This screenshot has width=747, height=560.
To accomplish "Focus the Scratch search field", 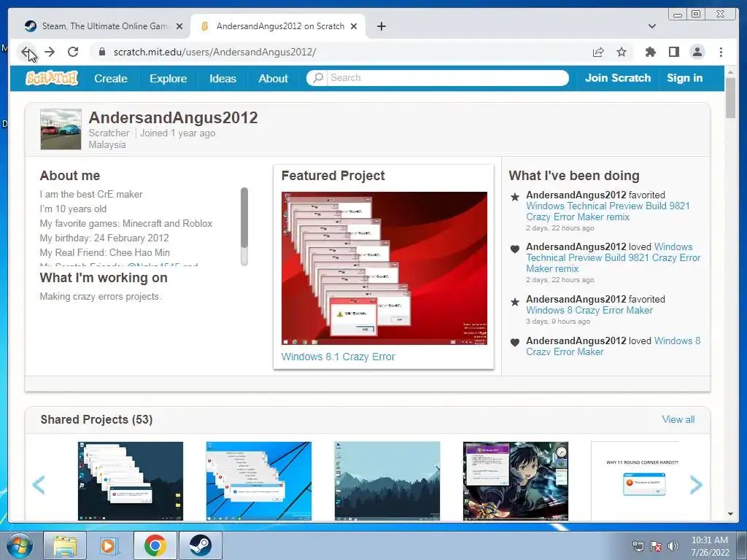I will click(448, 77).
